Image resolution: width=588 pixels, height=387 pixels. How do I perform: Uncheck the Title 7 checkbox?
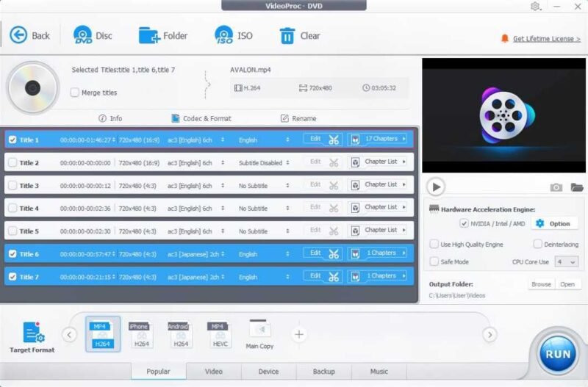point(12,277)
